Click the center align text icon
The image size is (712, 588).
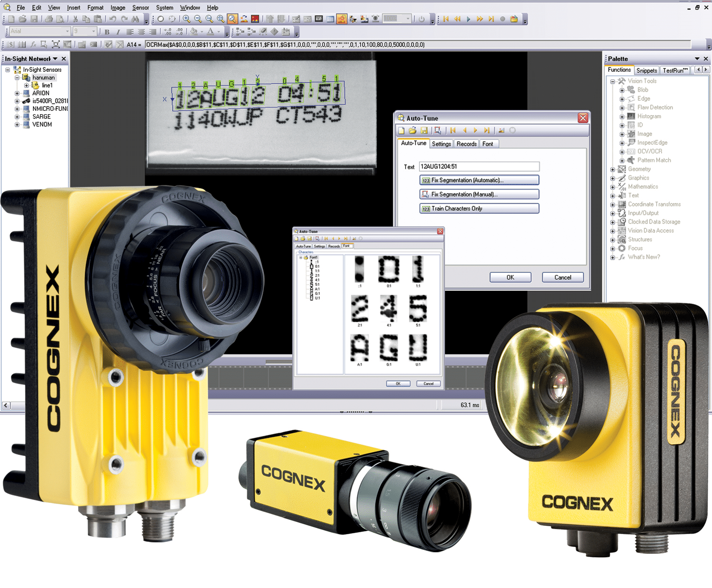(x=141, y=32)
